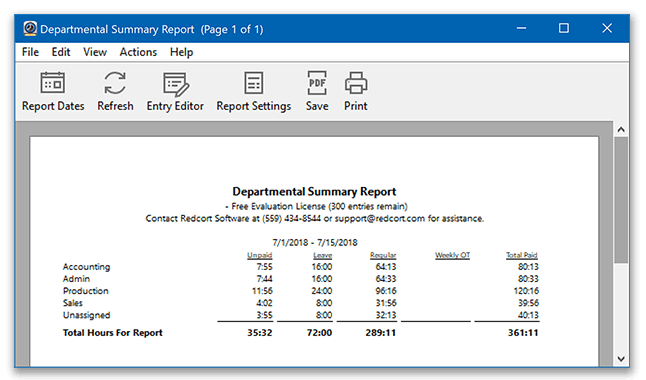646x380 pixels.
Task: Click Production's regular hours 96:16
Action: [386, 291]
